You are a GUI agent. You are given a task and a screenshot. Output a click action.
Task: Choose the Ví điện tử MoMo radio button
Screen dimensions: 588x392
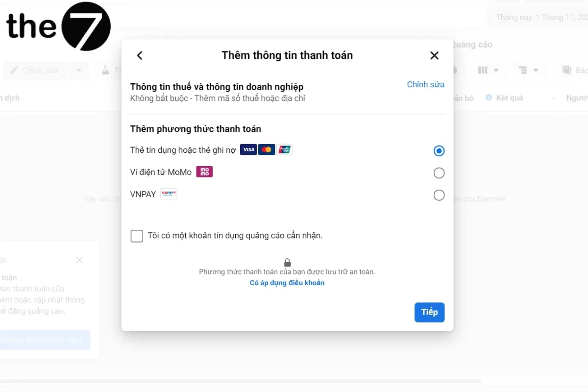(439, 173)
